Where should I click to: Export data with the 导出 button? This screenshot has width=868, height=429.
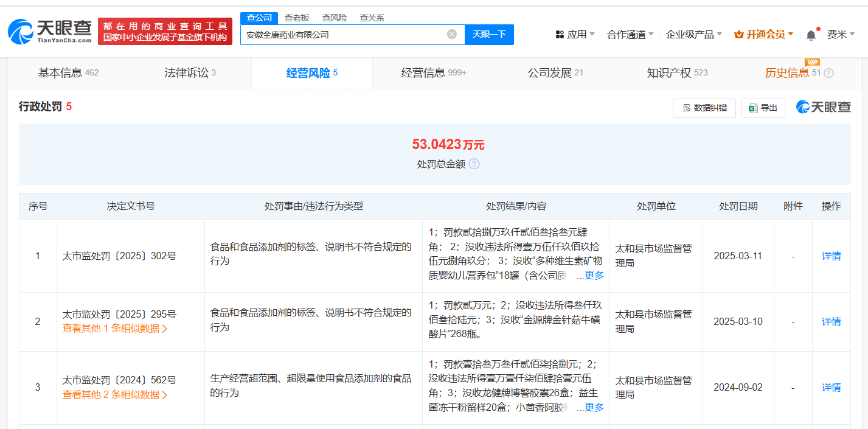[x=763, y=108]
